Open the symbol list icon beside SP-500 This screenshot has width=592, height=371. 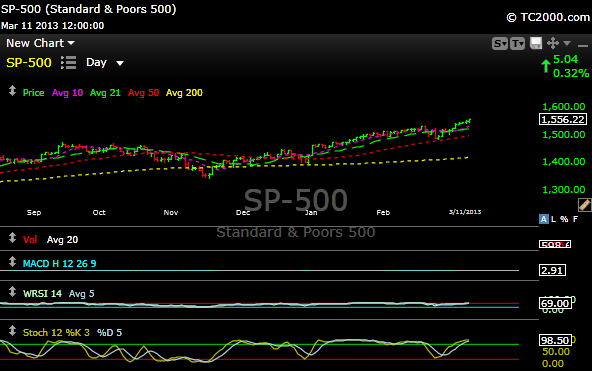69,63
